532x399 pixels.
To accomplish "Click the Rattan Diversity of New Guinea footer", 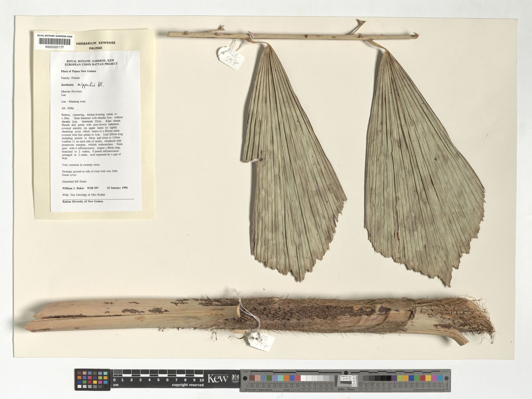I will 82,201.
